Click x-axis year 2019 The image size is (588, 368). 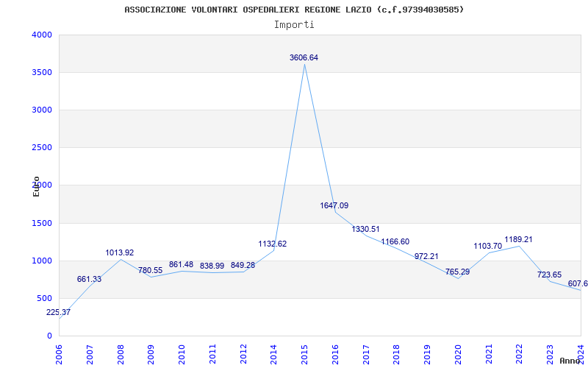pyautogui.click(x=428, y=355)
